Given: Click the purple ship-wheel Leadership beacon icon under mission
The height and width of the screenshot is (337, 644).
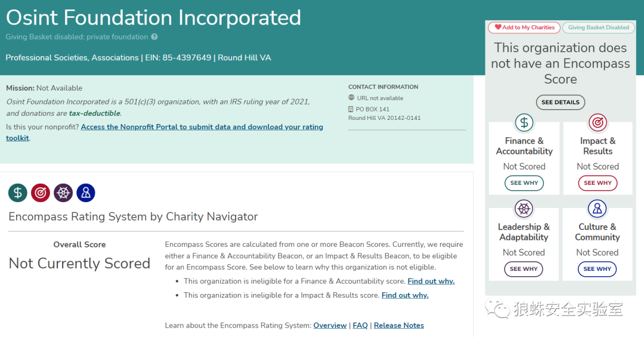Looking at the screenshot, I should point(63,193).
